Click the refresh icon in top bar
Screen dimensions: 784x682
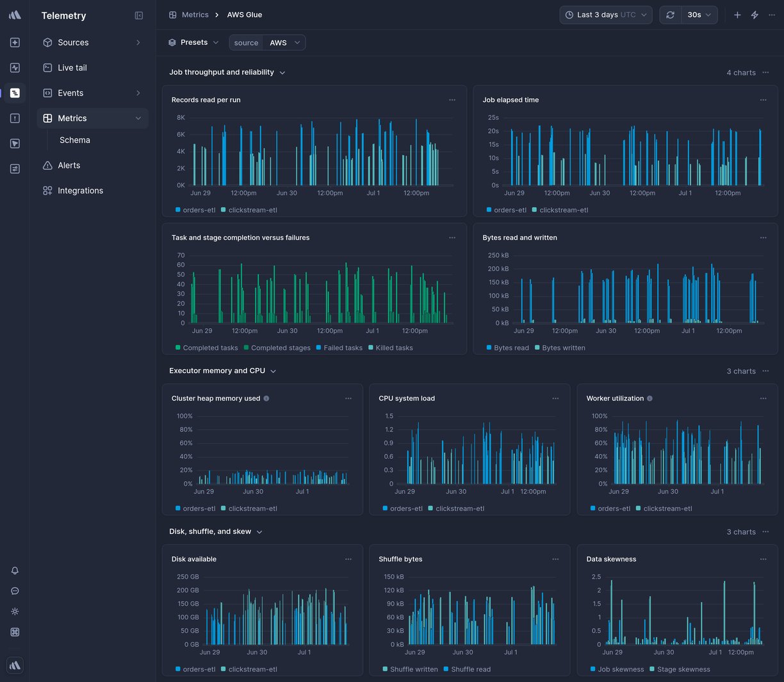(x=670, y=15)
